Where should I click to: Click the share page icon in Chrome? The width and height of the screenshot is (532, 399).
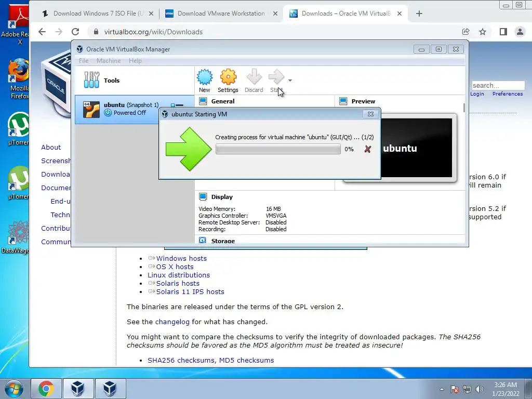[x=466, y=32]
